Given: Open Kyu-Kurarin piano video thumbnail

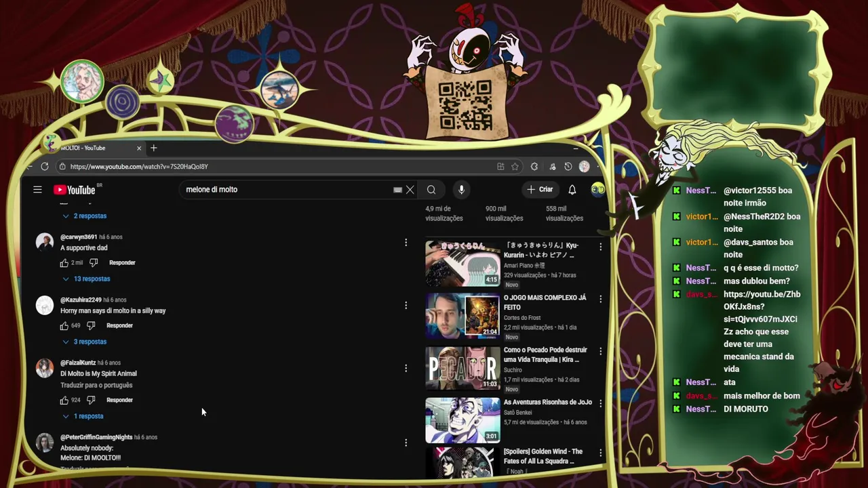Looking at the screenshot, I should coord(462,263).
